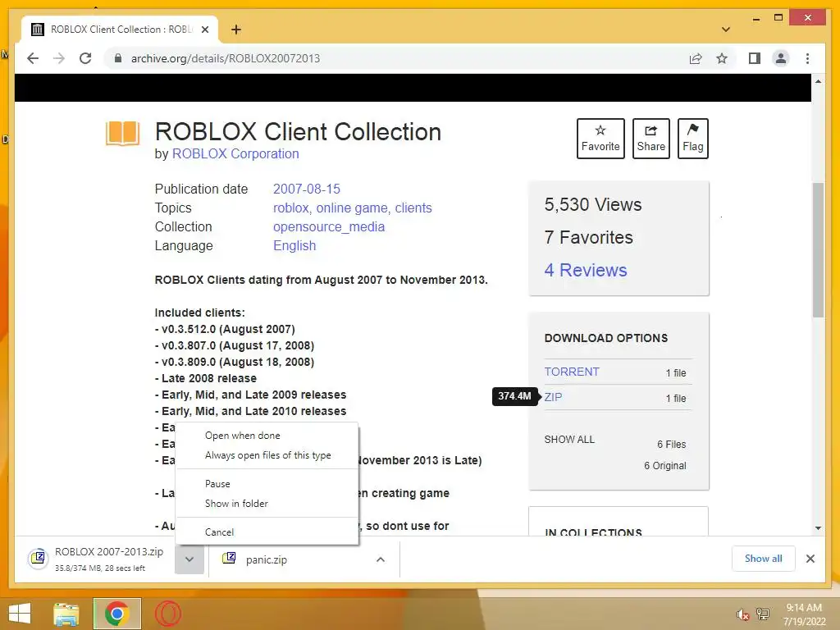This screenshot has height=630, width=840.
Task: Open a new tab with plus button
Action: point(235,30)
